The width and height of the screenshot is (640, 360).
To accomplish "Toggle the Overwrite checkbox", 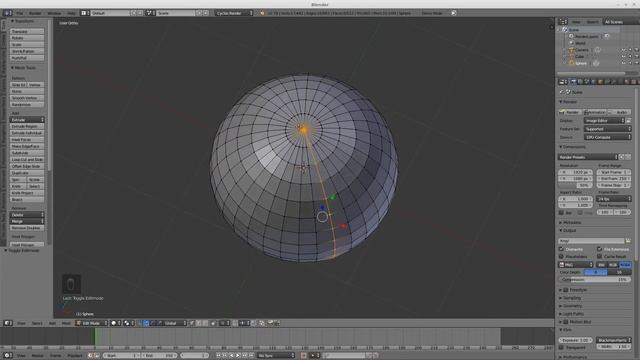I will click(561, 249).
